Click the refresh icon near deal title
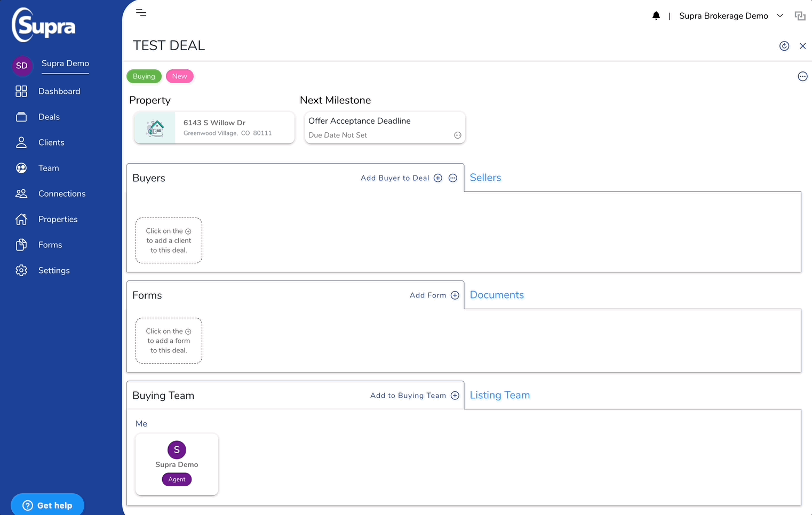This screenshot has width=812, height=515. click(784, 46)
